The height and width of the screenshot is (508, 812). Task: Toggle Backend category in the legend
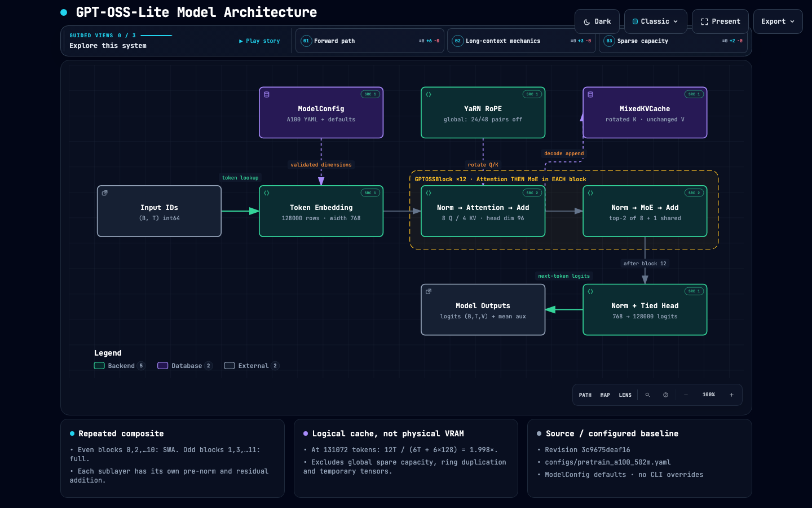120,366
